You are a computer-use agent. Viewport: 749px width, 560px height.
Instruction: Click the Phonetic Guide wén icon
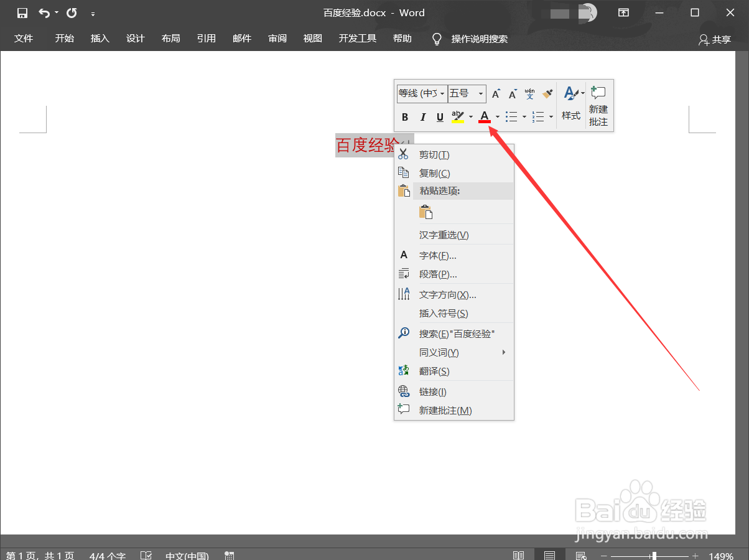pos(529,94)
